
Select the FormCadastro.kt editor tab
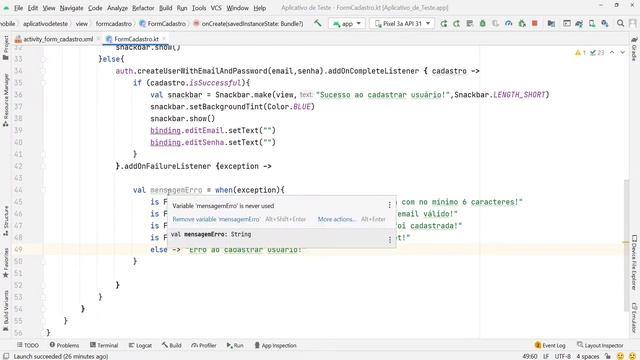[x=136, y=39]
